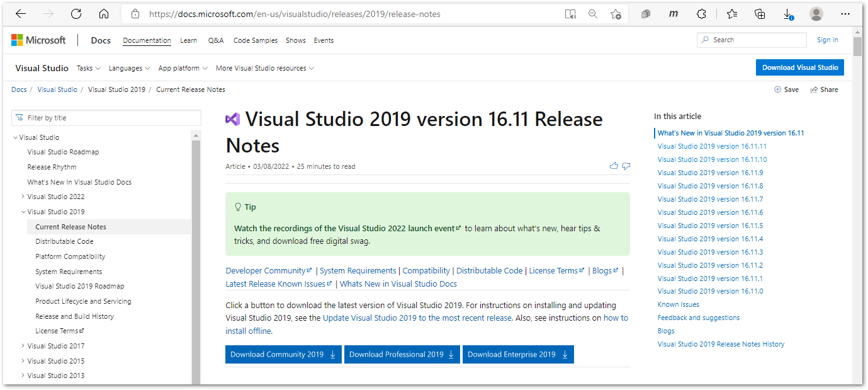The width and height of the screenshot is (868, 390).
Task: Open the Events tab
Action: (324, 40)
